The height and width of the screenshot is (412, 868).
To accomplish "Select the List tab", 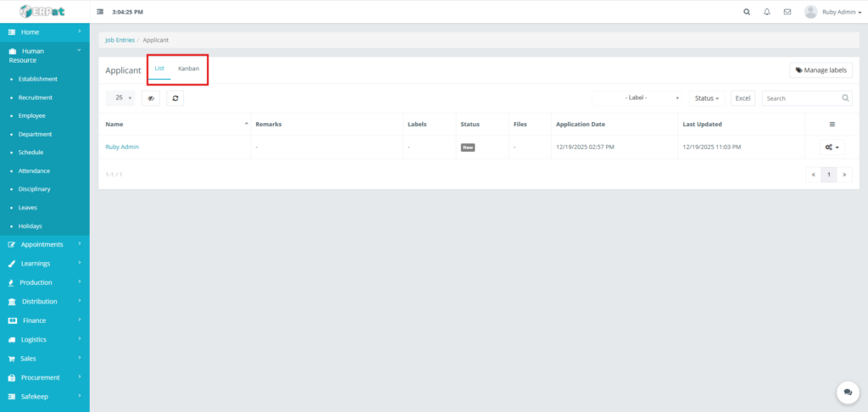I will [159, 69].
